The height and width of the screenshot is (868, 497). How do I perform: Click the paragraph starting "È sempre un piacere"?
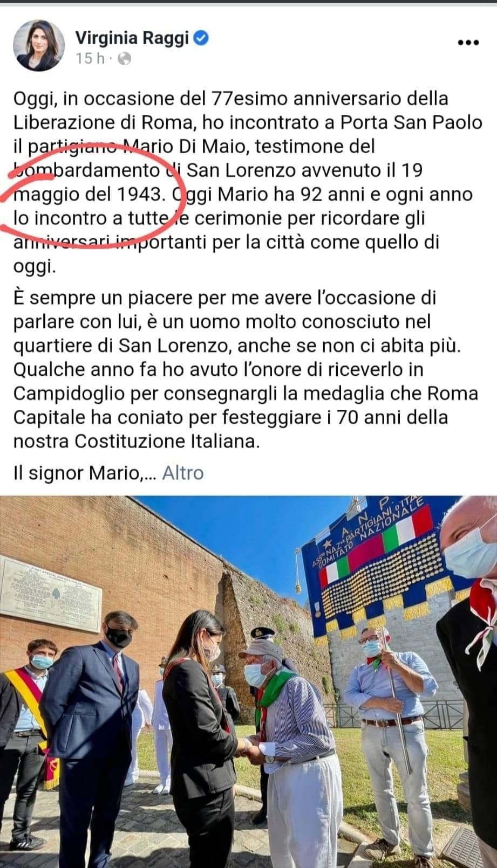(x=246, y=369)
